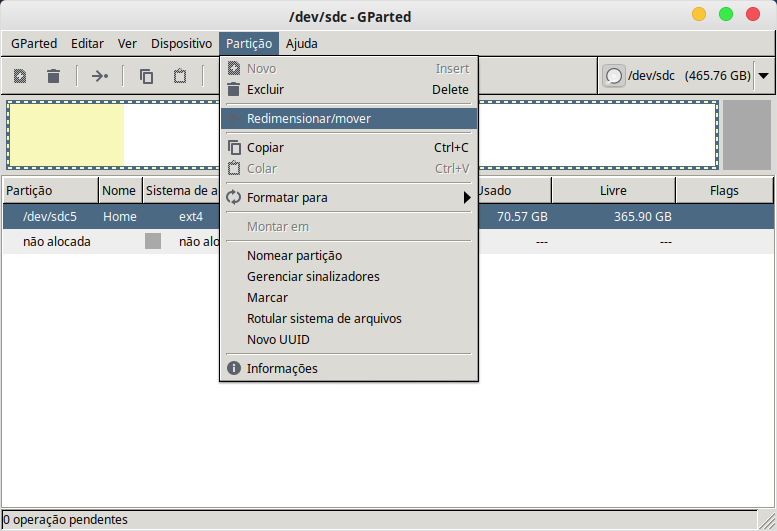
Task: Click the Sistema de arquivos column header
Action: click(181, 190)
